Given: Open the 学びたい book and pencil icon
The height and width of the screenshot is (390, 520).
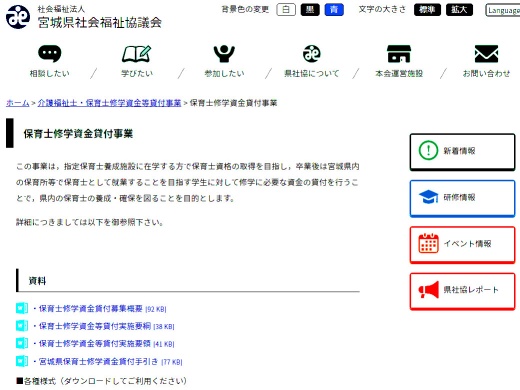Looking at the screenshot, I should pos(137,54).
